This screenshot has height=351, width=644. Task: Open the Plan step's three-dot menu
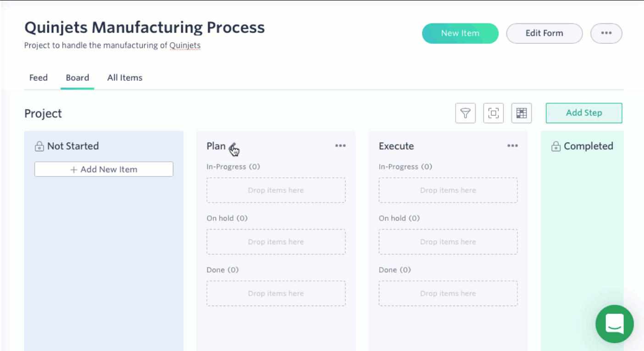click(340, 146)
